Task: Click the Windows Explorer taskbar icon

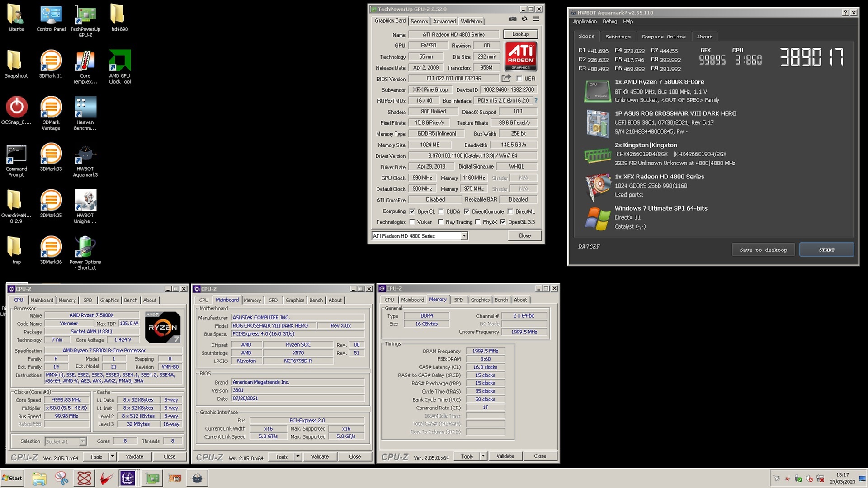Action: click(x=39, y=478)
